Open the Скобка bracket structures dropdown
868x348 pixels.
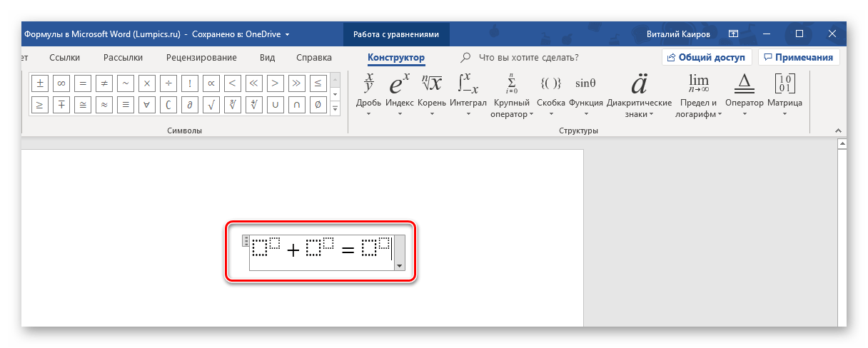point(551,94)
